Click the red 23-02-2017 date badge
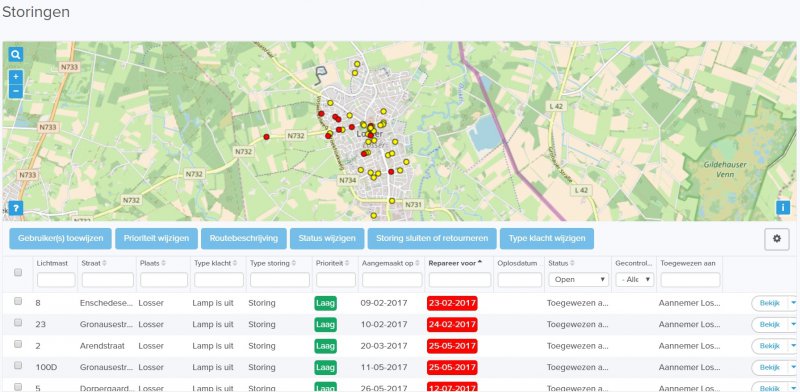Screen dimensions: 800x392 tap(452, 303)
